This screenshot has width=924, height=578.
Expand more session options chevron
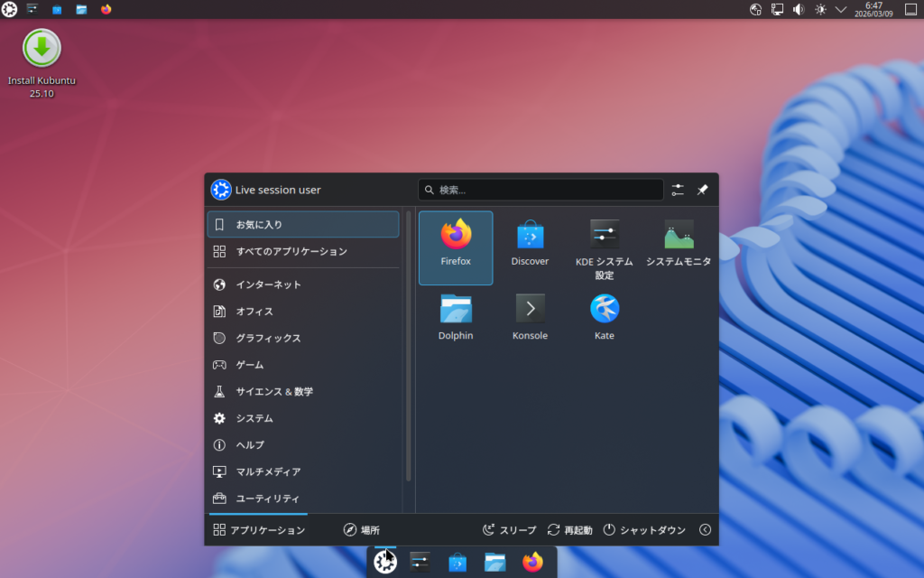pyautogui.click(x=705, y=530)
